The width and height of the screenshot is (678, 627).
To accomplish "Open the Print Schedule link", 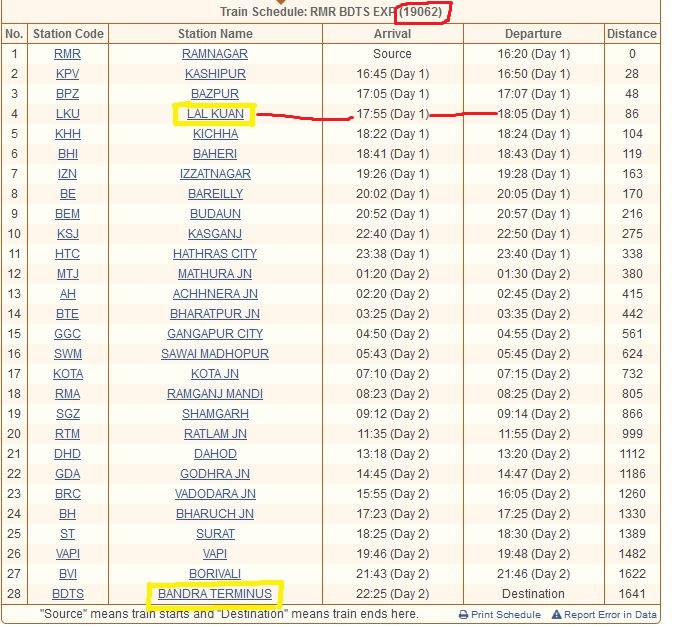I will pyautogui.click(x=506, y=614).
